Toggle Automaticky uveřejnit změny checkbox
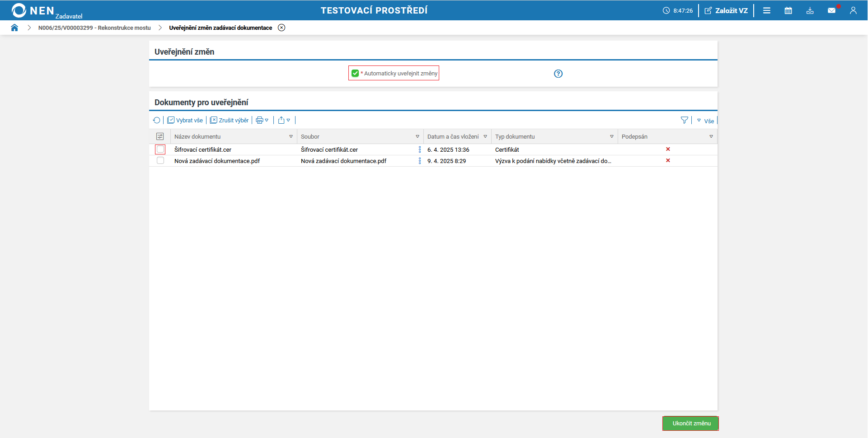This screenshot has width=868, height=438. tap(355, 73)
